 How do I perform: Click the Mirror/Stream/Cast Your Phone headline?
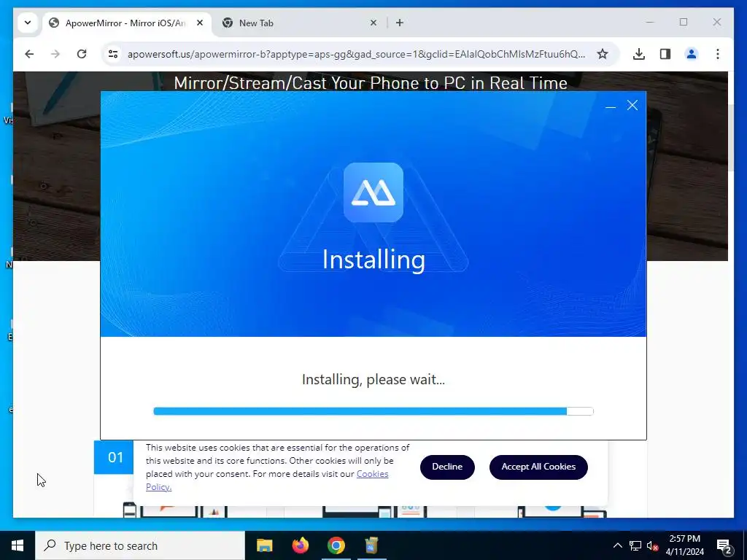coord(371,83)
